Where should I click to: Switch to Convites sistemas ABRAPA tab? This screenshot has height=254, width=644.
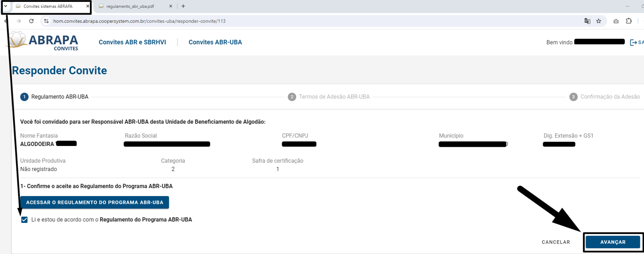tap(48, 6)
